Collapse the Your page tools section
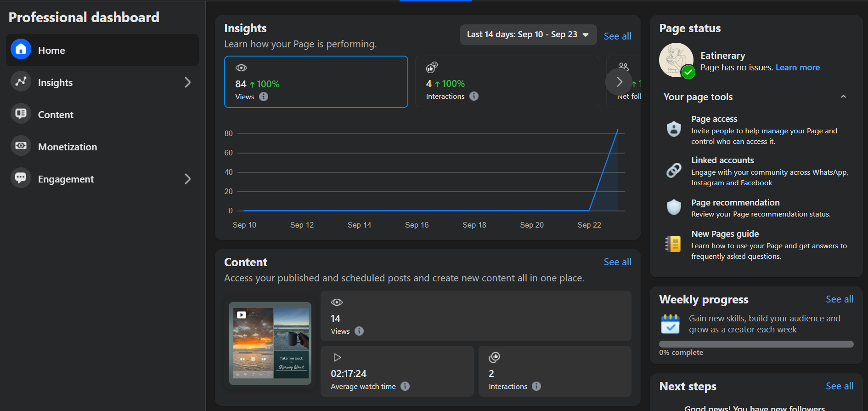The width and height of the screenshot is (868, 411). [843, 97]
